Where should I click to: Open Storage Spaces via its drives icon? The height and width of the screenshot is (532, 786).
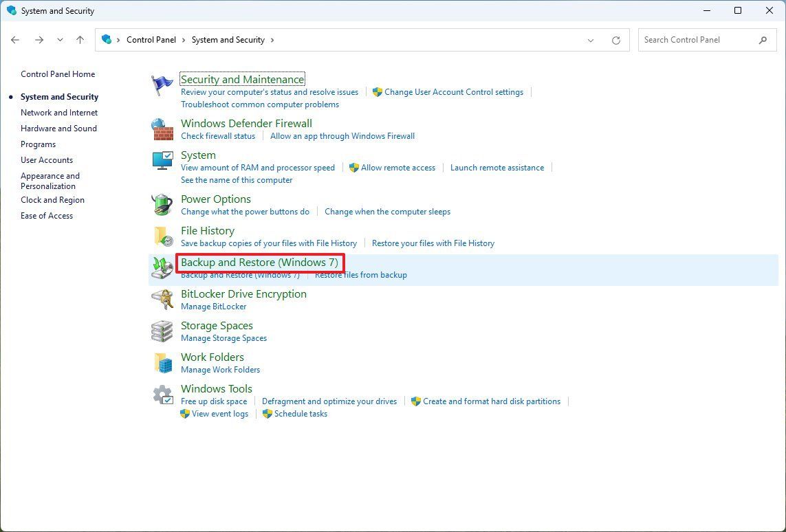click(161, 331)
